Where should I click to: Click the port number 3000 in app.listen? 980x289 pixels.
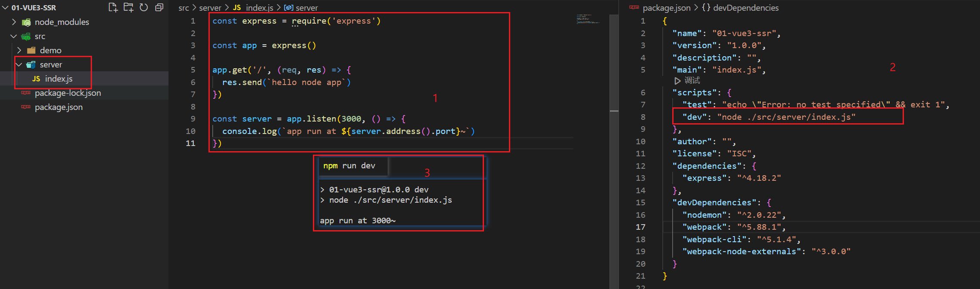[x=351, y=119]
